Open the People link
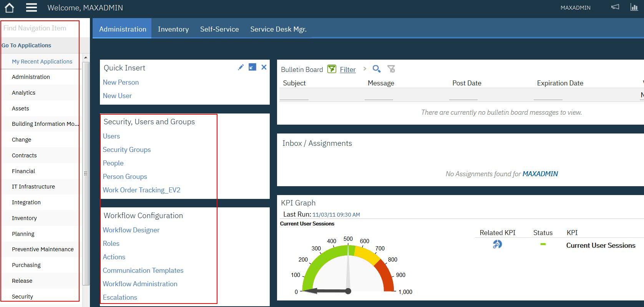The width and height of the screenshot is (644, 307). click(x=113, y=163)
